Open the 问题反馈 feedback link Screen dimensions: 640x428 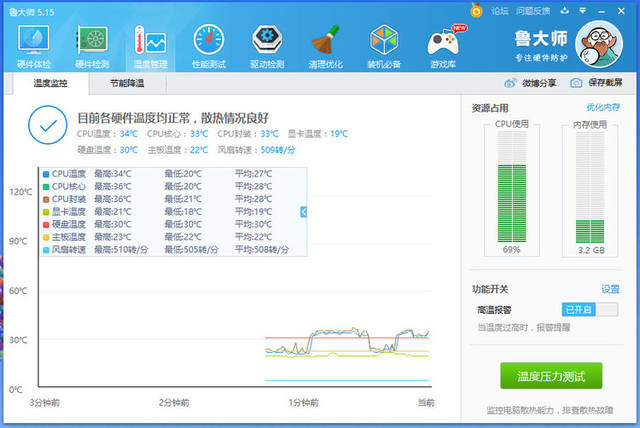click(533, 11)
